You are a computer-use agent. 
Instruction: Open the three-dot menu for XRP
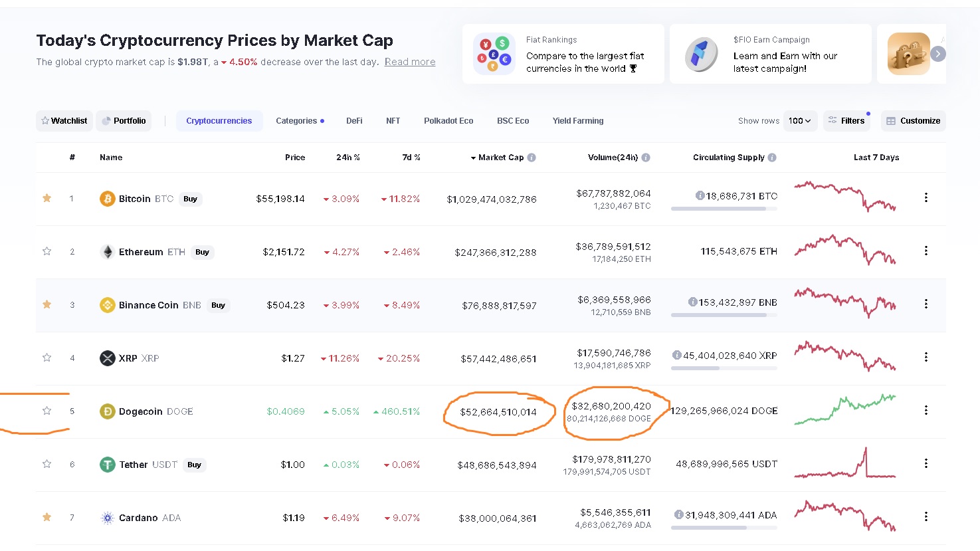(926, 357)
